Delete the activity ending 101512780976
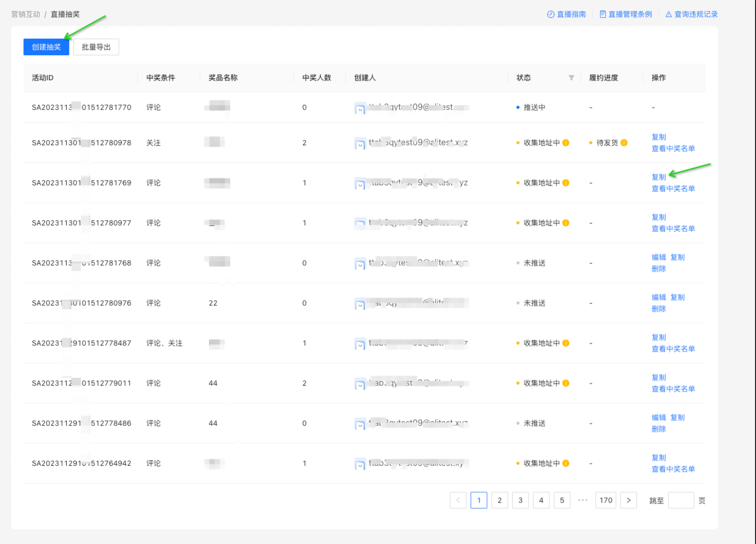This screenshot has height=544, width=756. point(659,309)
